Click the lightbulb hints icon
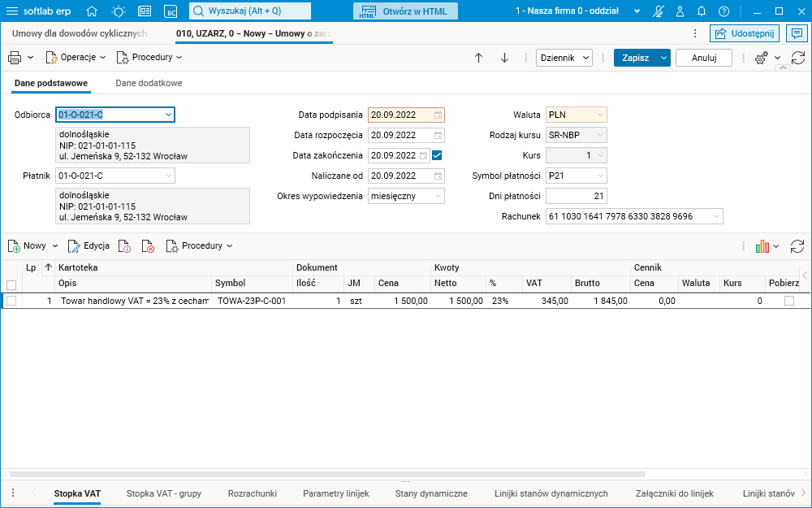812x508 pixels. pyautogui.click(x=119, y=11)
